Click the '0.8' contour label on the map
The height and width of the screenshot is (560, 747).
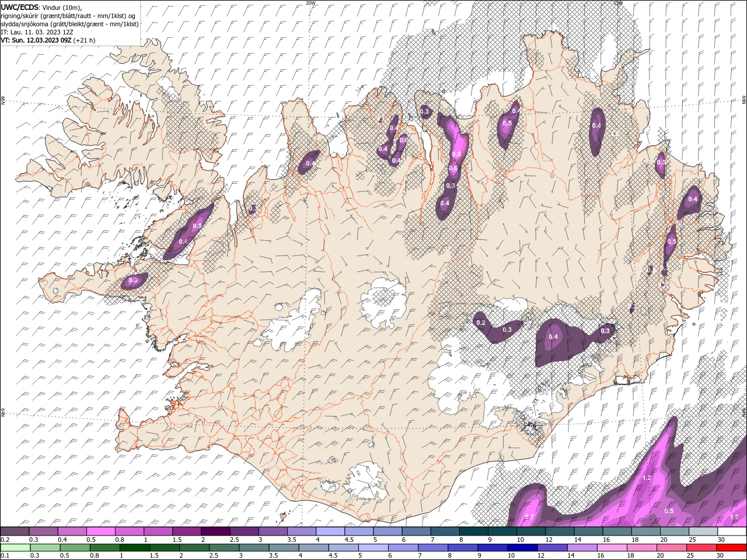point(456,155)
